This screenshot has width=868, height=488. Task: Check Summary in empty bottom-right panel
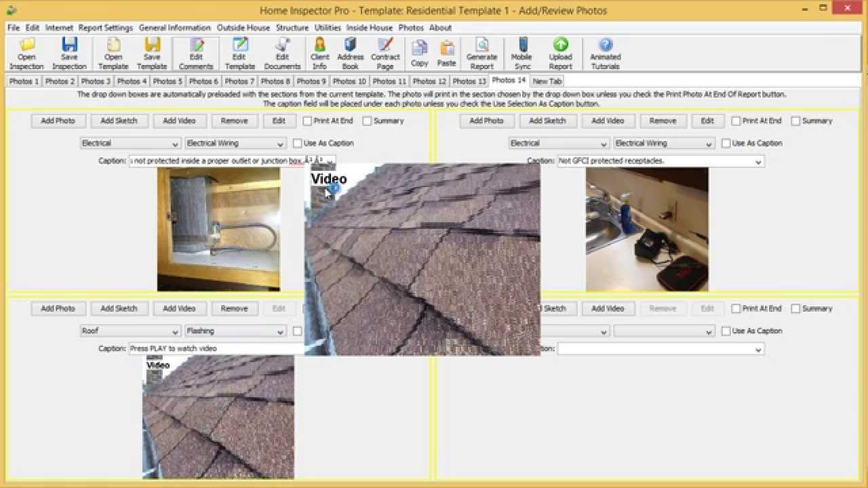click(x=795, y=308)
